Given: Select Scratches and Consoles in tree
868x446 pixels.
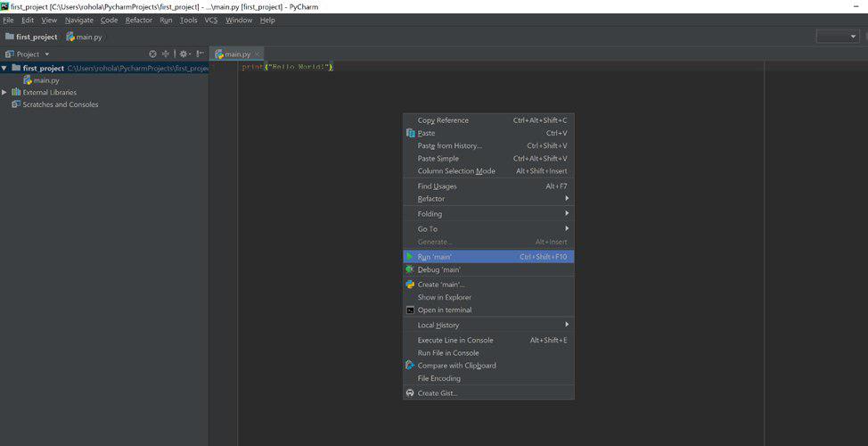Looking at the screenshot, I should tap(61, 105).
